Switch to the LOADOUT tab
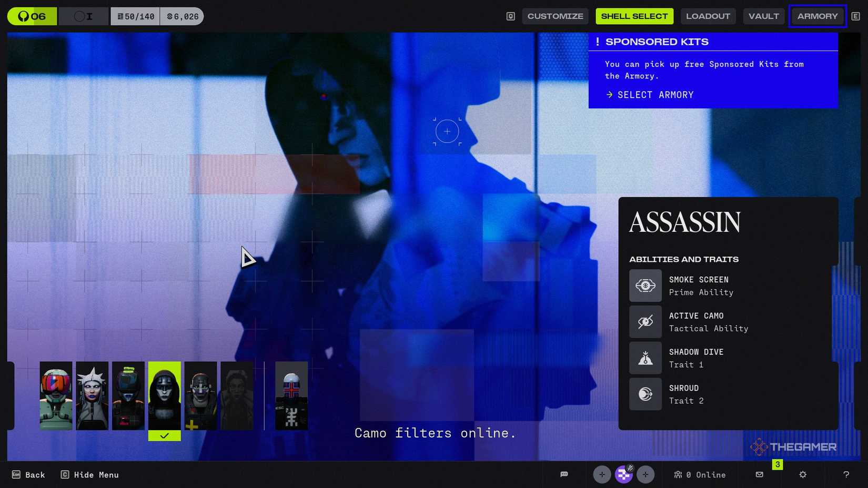Screen dimensions: 868x488 tap(708, 16)
